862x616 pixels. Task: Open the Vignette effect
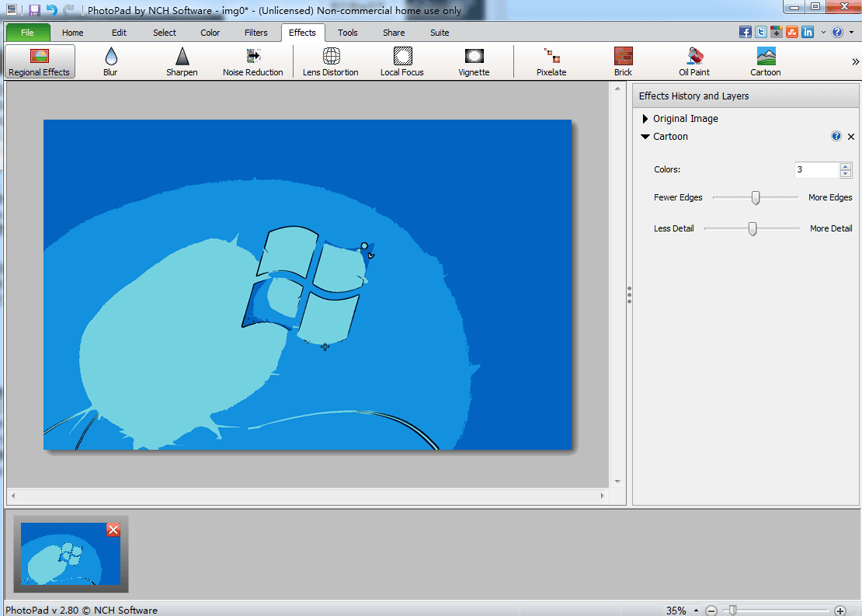point(474,61)
